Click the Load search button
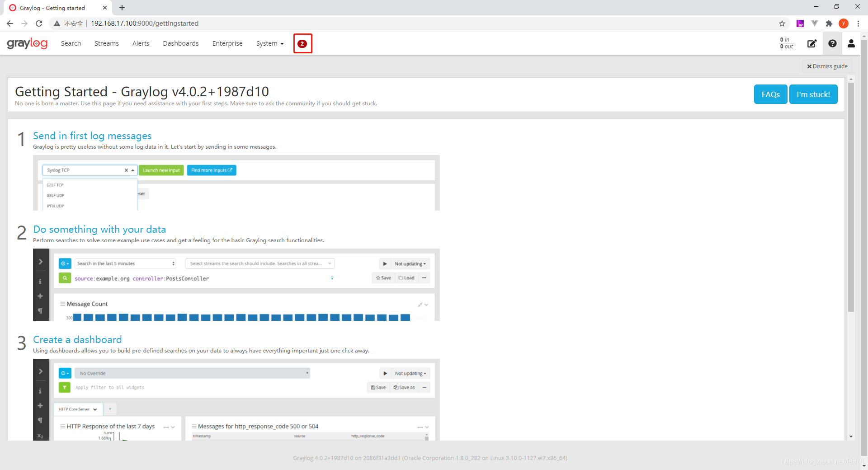This screenshot has width=868, height=470. coord(406,278)
